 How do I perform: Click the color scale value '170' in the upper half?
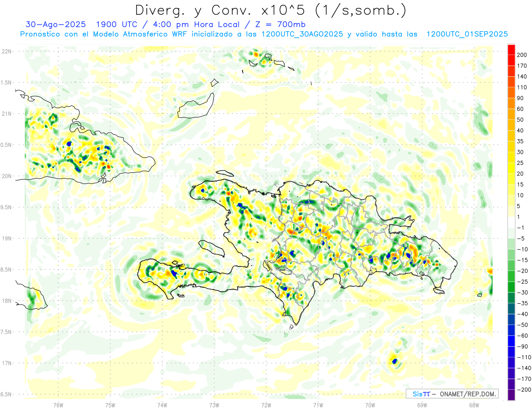click(x=521, y=66)
